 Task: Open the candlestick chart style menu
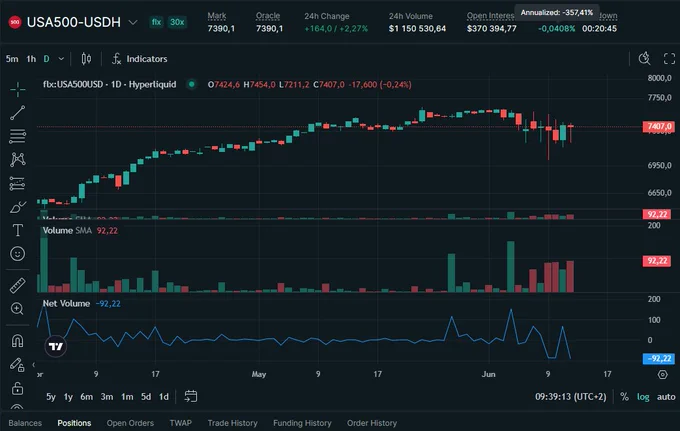86,59
